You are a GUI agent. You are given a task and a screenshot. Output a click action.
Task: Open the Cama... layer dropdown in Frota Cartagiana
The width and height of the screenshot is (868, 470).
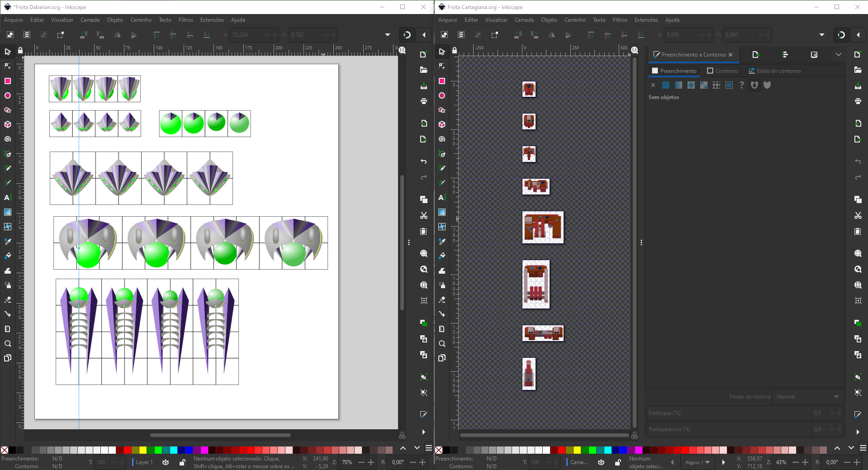click(x=578, y=462)
